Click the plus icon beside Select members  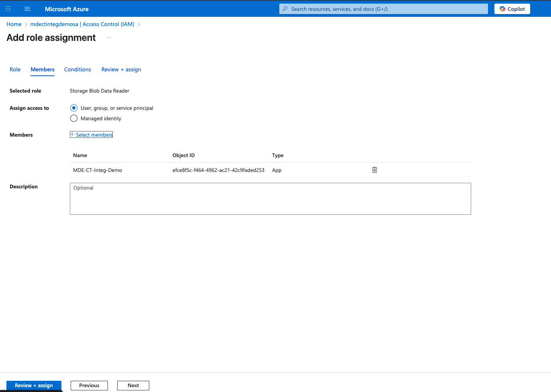pos(72,135)
